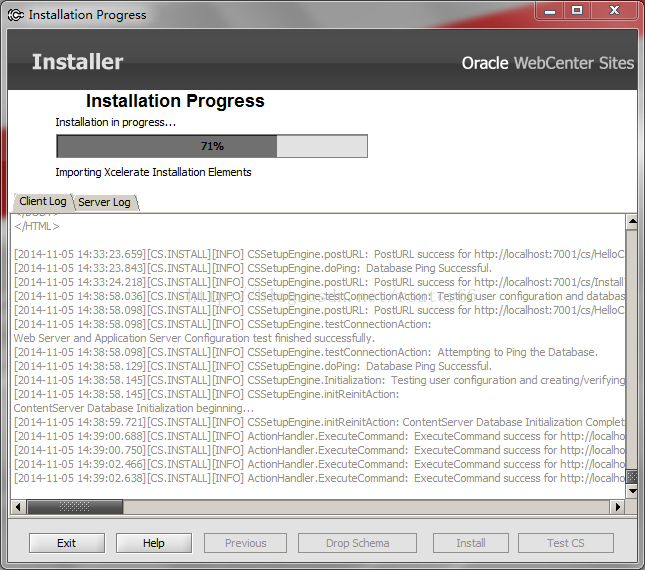
Task: Click the horizontal scrollbar thumb
Action: [x=75, y=507]
